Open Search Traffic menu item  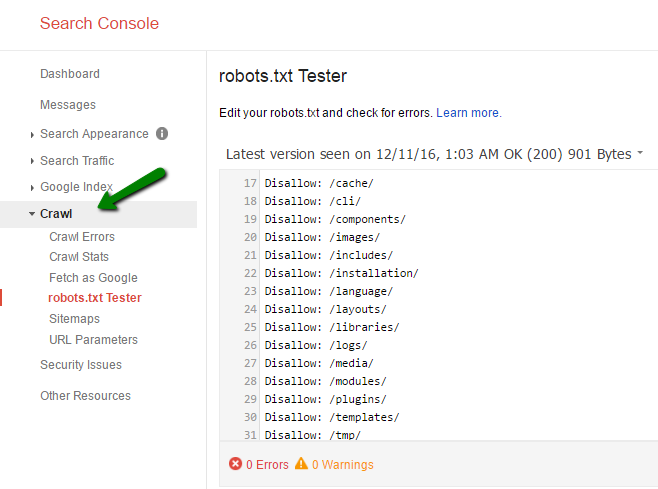pos(77,161)
